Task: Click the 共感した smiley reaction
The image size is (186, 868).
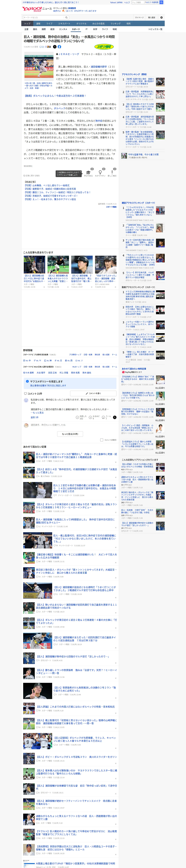Action: (78, 417)
